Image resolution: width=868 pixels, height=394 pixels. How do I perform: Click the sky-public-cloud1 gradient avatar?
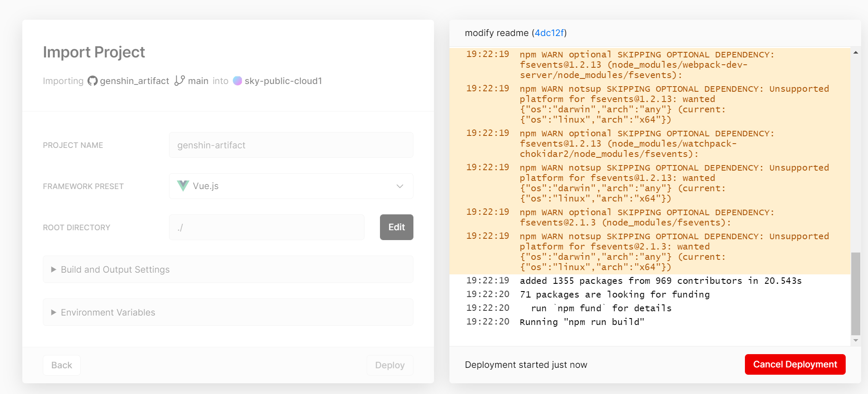click(237, 81)
